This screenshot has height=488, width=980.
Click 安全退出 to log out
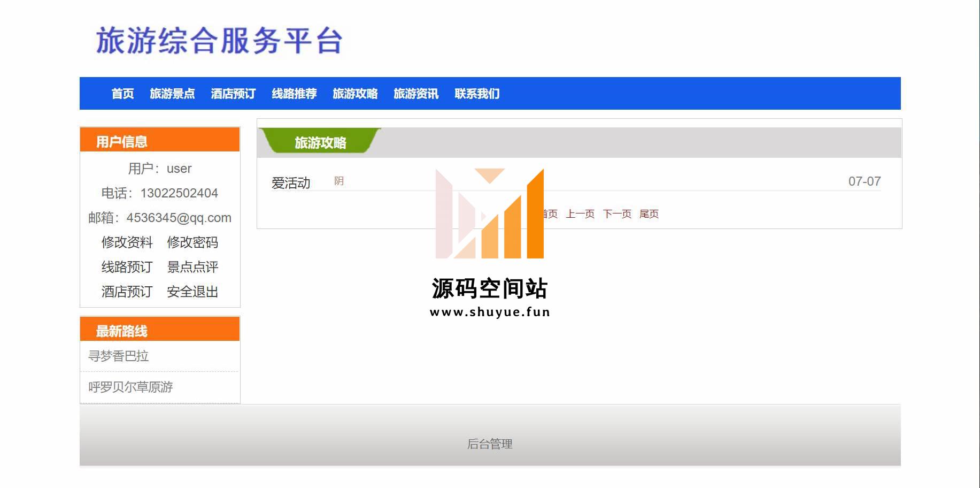point(192,292)
